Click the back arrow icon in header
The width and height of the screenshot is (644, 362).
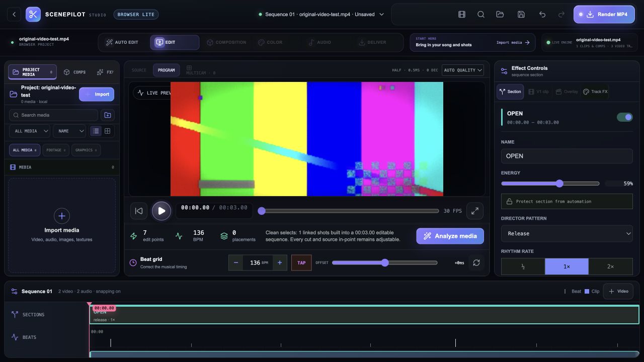pos(14,15)
